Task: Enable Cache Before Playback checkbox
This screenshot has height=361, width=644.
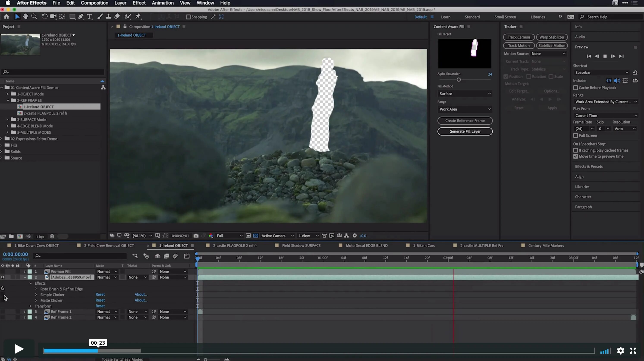Action: point(575,87)
